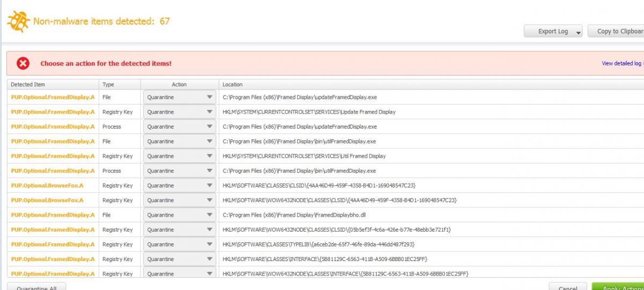
Task: Sort by Location column header
Action: tap(431, 85)
